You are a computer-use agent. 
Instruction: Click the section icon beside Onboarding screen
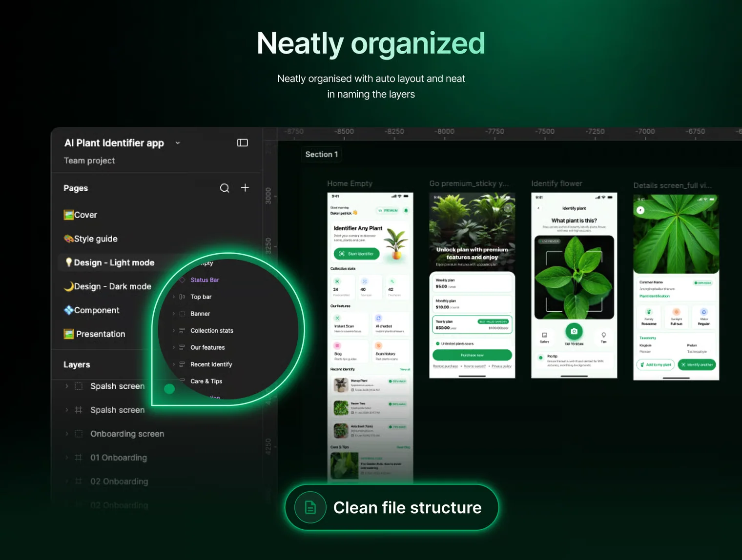[79, 434]
